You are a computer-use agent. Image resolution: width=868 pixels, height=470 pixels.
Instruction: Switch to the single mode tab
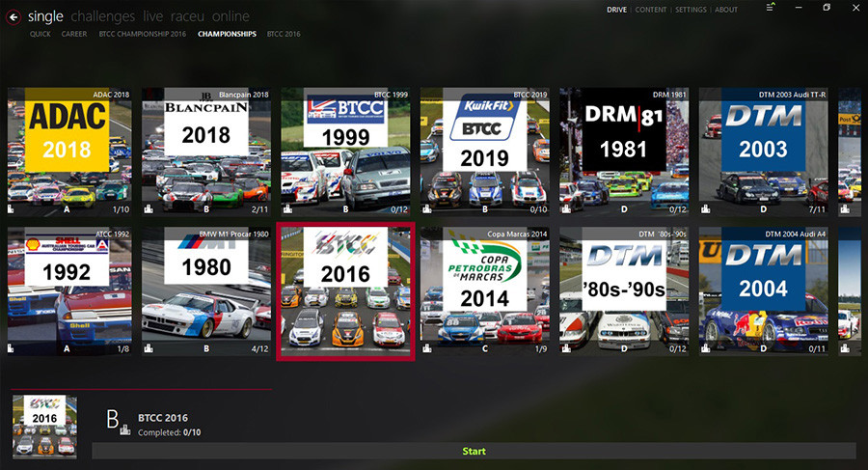[x=45, y=16]
